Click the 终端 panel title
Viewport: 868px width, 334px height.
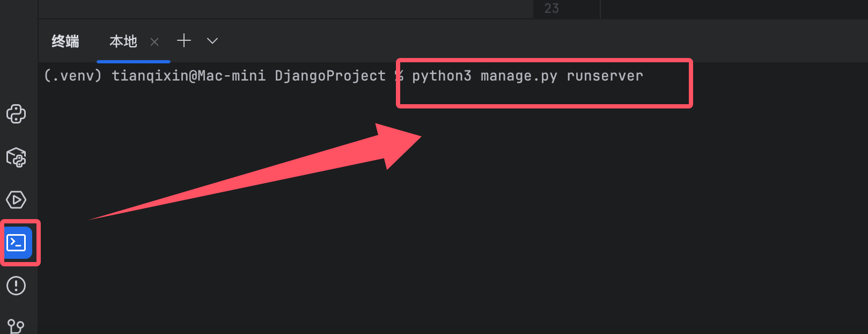[x=65, y=41]
